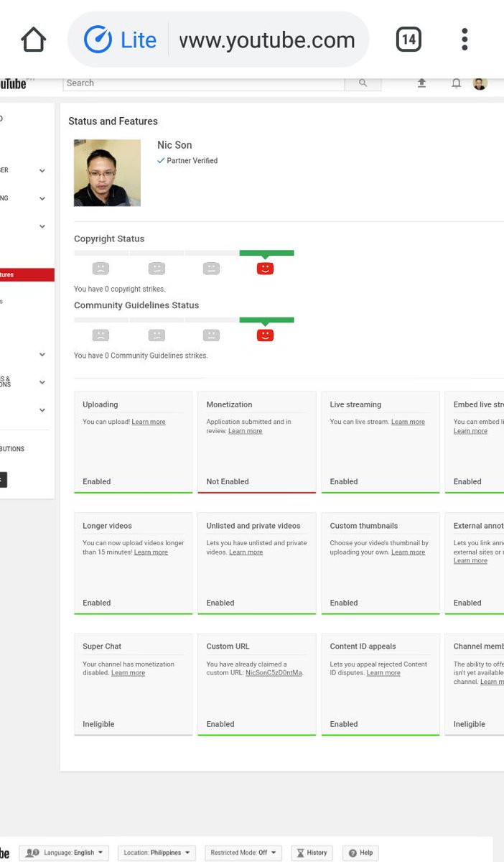Image resolution: width=504 pixels, height=862 pixels.
Task: Click the red smiley copyright status face
Action: [x=265, y=269]
